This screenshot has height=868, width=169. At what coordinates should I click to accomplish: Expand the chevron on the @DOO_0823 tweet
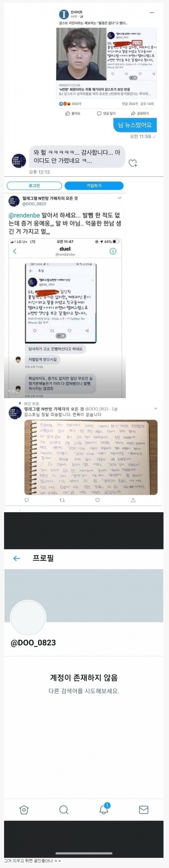tap(119, 198)
